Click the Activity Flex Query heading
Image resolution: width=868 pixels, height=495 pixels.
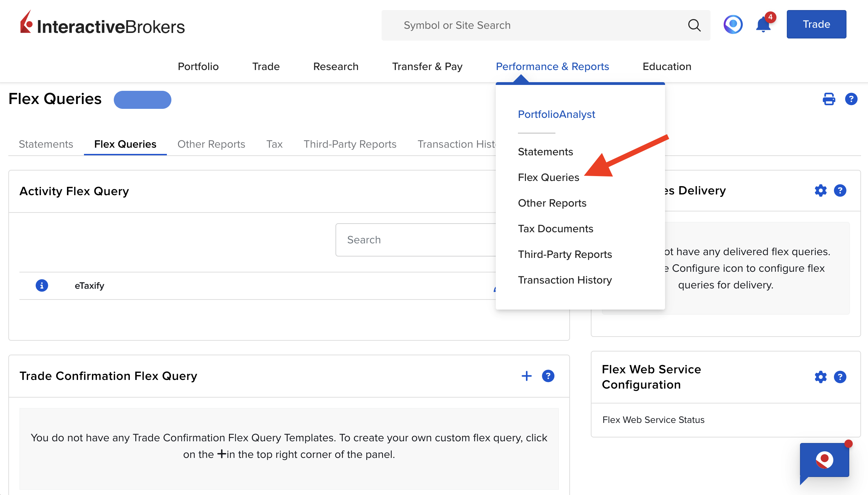(x=74, y=191)
